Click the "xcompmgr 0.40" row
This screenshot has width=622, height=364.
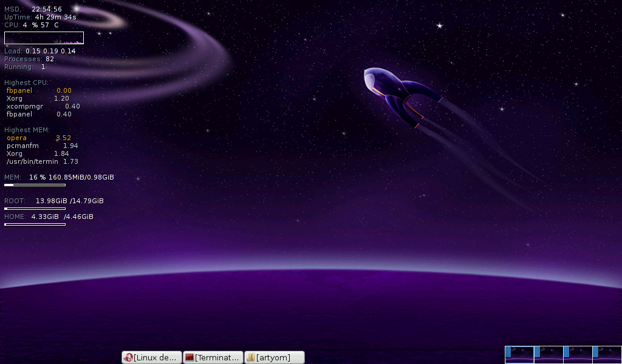click(43, 106)
